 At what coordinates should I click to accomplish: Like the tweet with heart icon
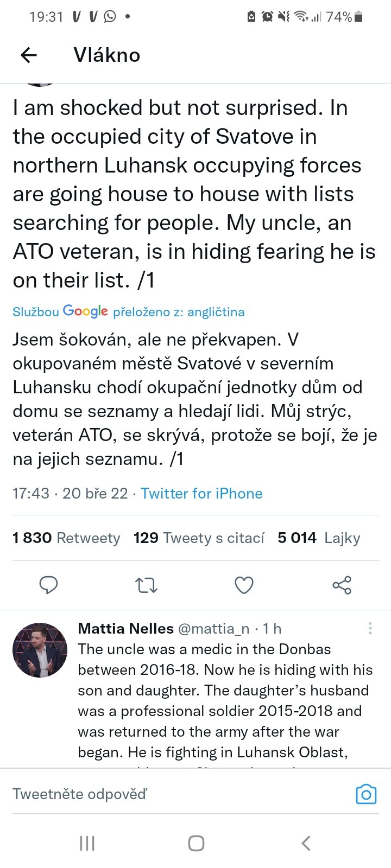click(x=244, y=585)
